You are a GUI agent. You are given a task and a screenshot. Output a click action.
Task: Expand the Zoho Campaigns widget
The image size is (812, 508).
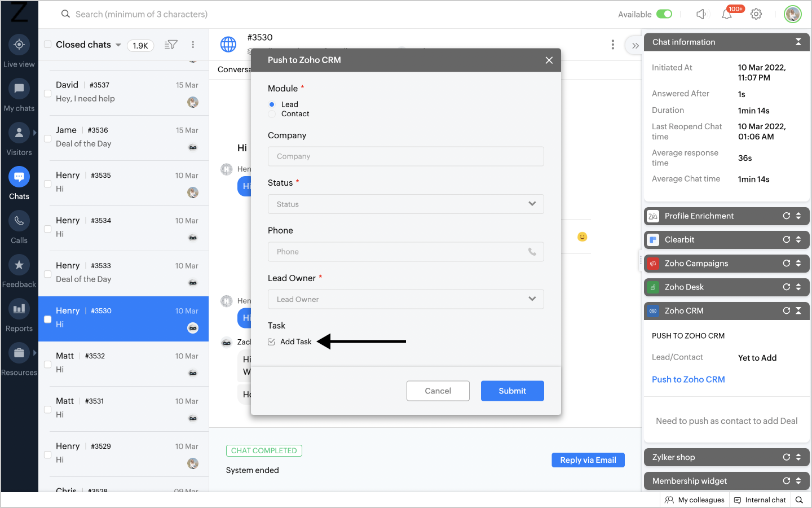click(798, 263)
